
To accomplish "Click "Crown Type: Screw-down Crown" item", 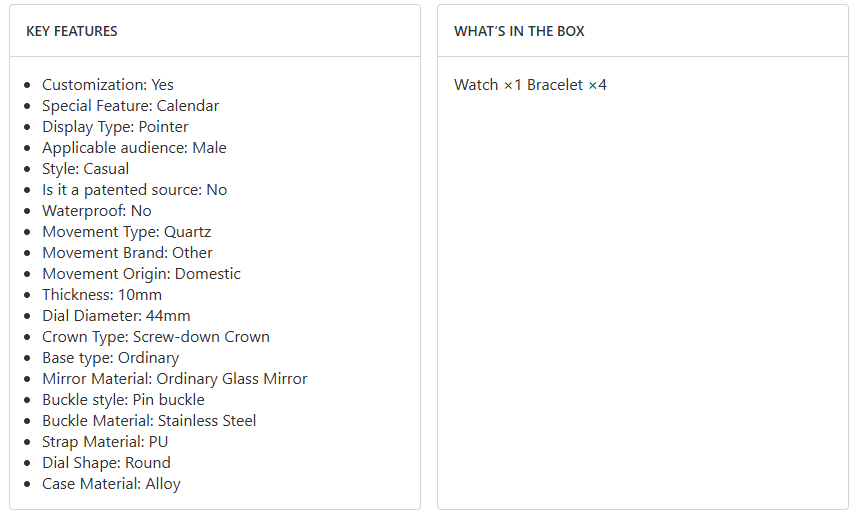I will pyautogui.click(x=156, y=337).
